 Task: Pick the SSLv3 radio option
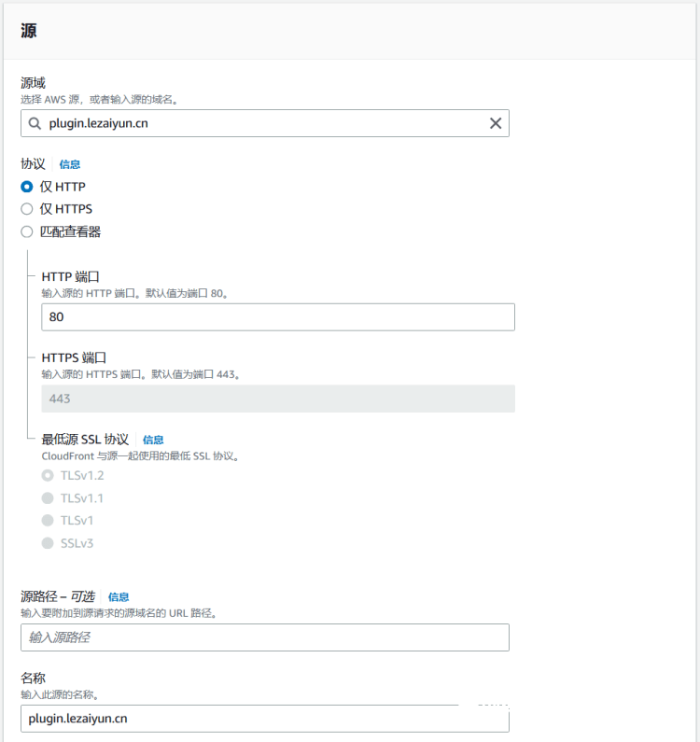coord(48,542)
